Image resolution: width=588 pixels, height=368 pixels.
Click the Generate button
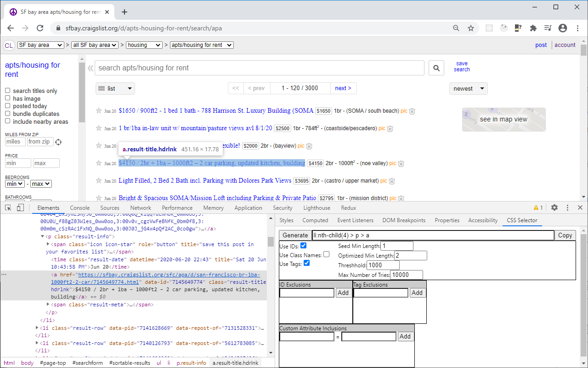click(295, 235)
